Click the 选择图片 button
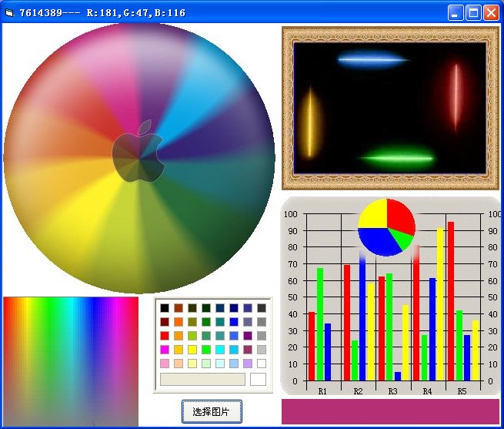504x429 pixels. [x=212, y=411]
